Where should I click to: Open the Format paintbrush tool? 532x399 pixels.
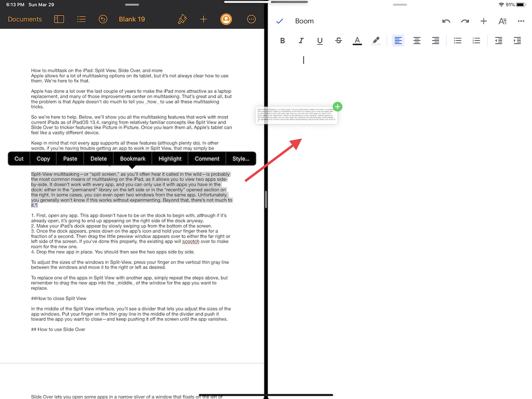182,19
